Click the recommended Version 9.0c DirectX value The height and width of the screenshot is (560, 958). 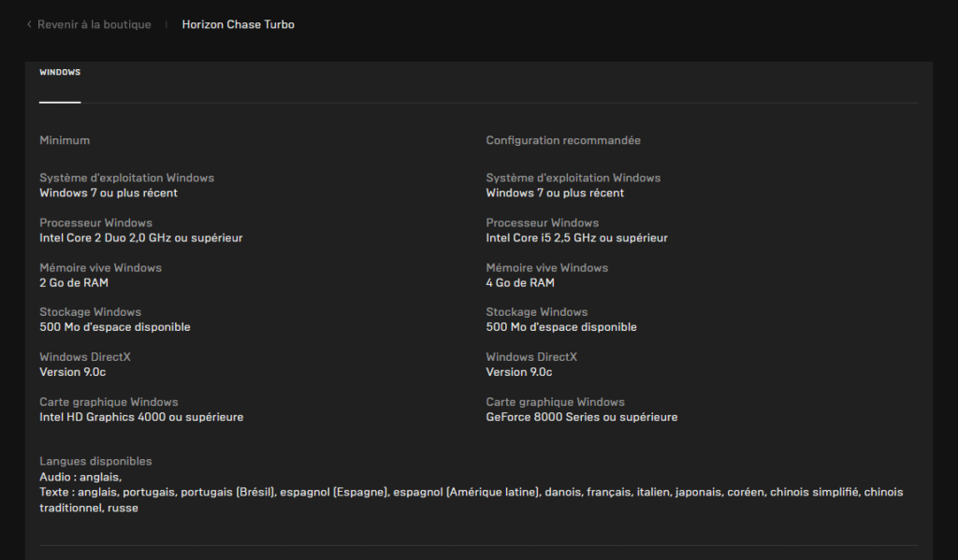click(518, 372)
